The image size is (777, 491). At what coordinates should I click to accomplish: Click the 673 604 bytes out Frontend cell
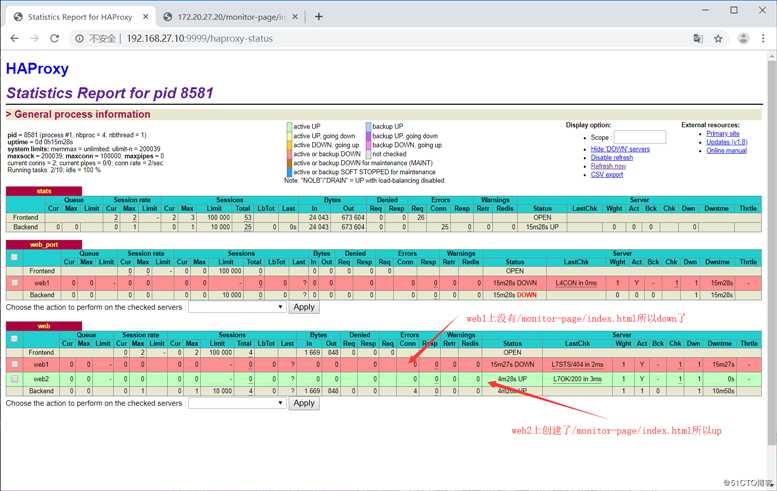(x=353, y=218)
